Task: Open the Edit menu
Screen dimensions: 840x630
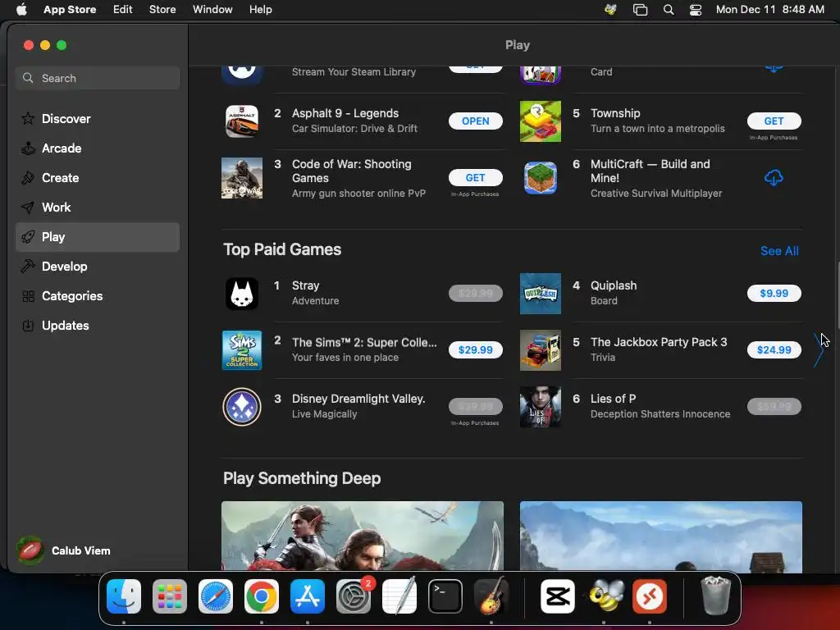Action: pyautogui.click(x=123, y=10)
